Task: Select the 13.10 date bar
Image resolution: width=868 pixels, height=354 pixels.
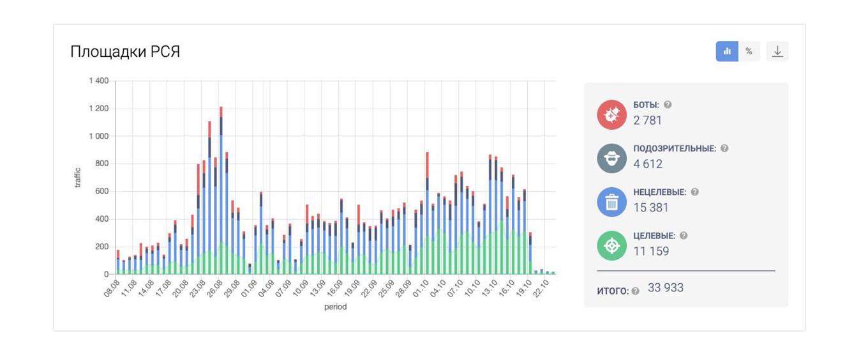Action: [x=490, y=217]
